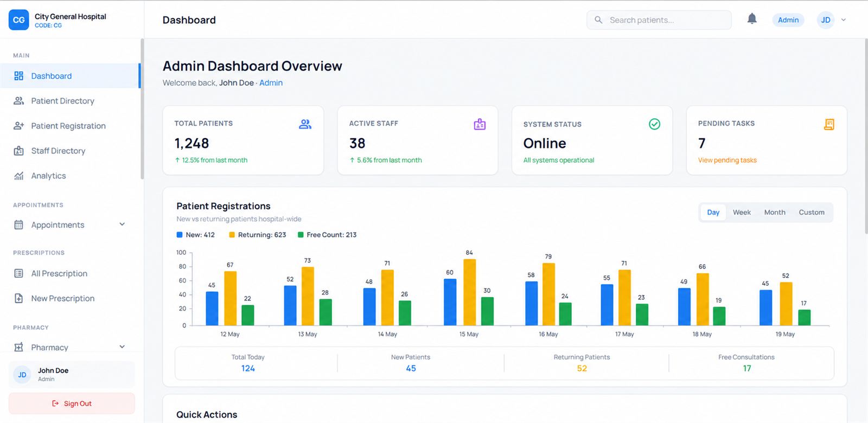Image resolution: width=868 pixels, height=423 pixels.
Task: Click the CG hospital logo icon
Action: pyautogui.click(x=19, y=20)
